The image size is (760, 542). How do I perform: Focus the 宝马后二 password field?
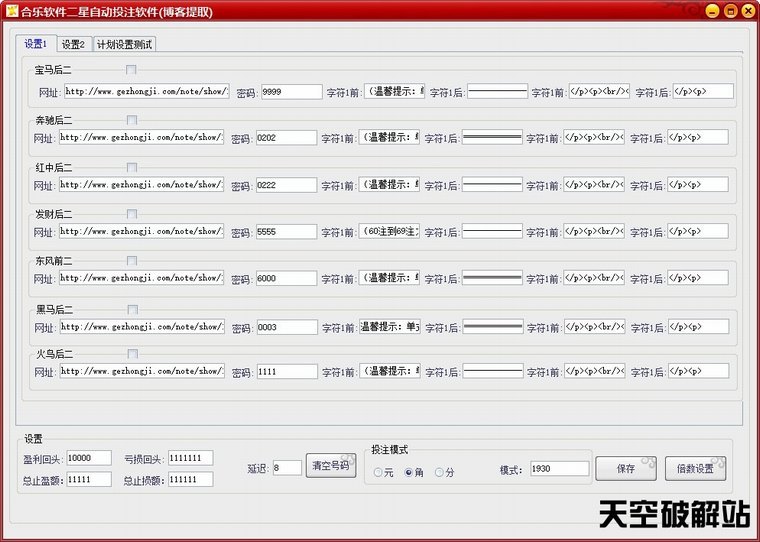291,92
